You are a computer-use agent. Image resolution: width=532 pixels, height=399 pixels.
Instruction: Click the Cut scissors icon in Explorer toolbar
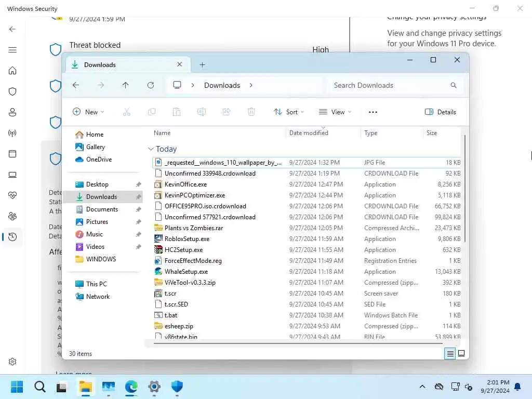pyautogui.click(x=127, y=112)
